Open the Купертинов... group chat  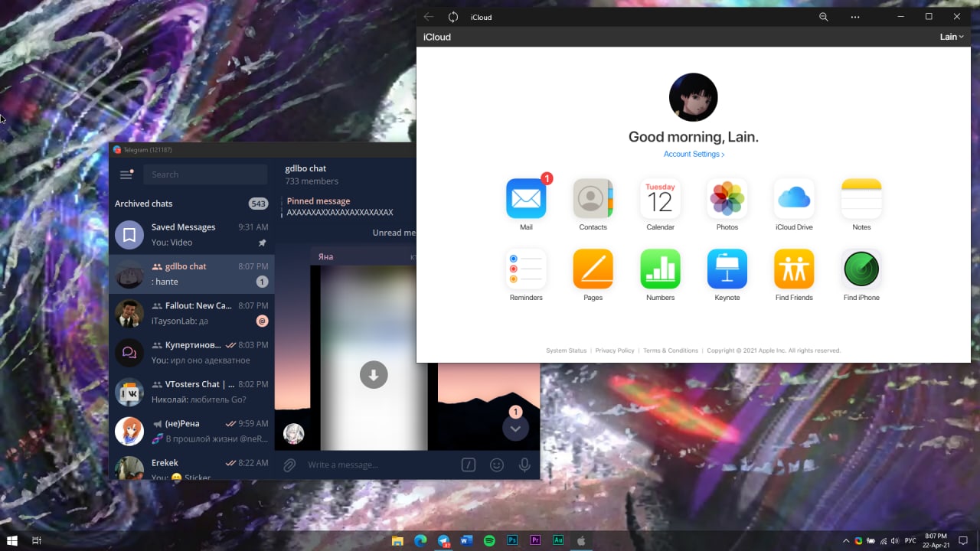191,352
